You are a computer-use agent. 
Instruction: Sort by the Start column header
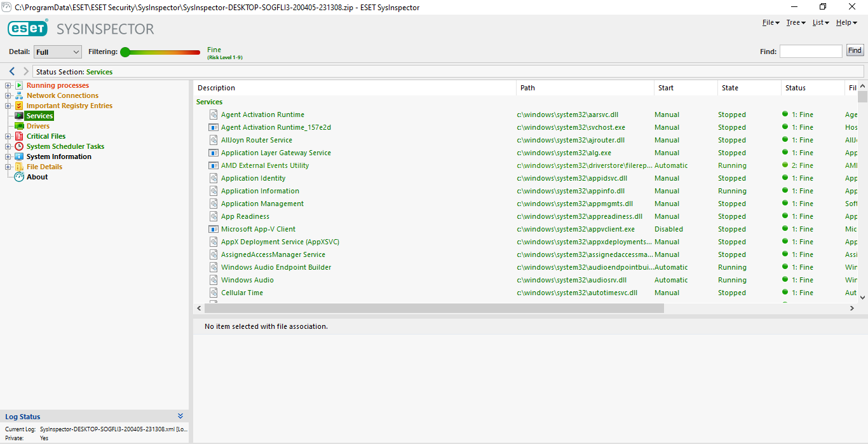coord(686,88)
